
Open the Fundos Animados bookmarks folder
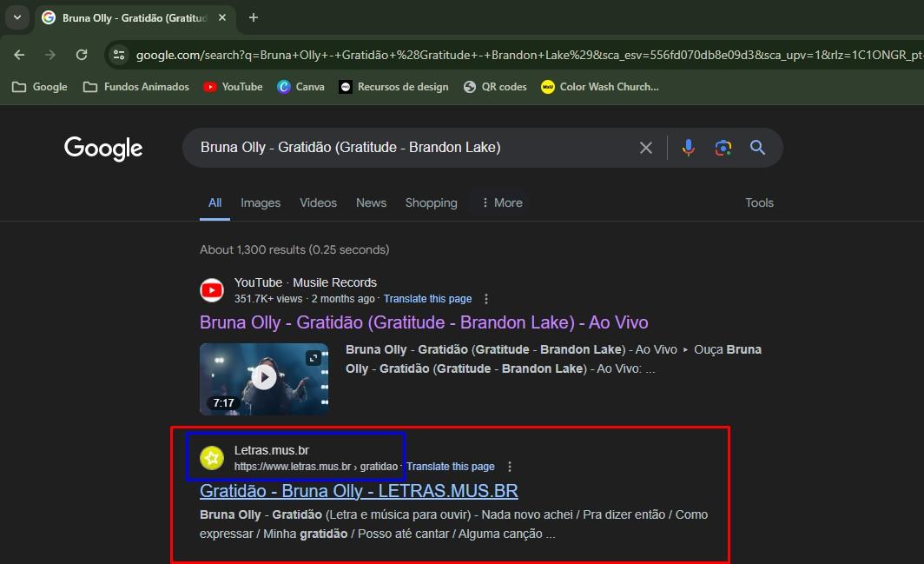pos(136,87)
